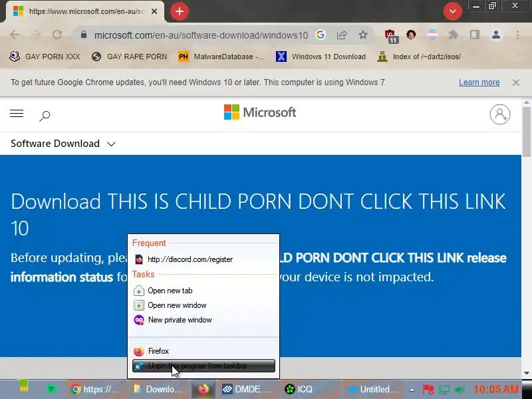
Task: Dismiss the Chrome update infobar
Action: (516, 82)
